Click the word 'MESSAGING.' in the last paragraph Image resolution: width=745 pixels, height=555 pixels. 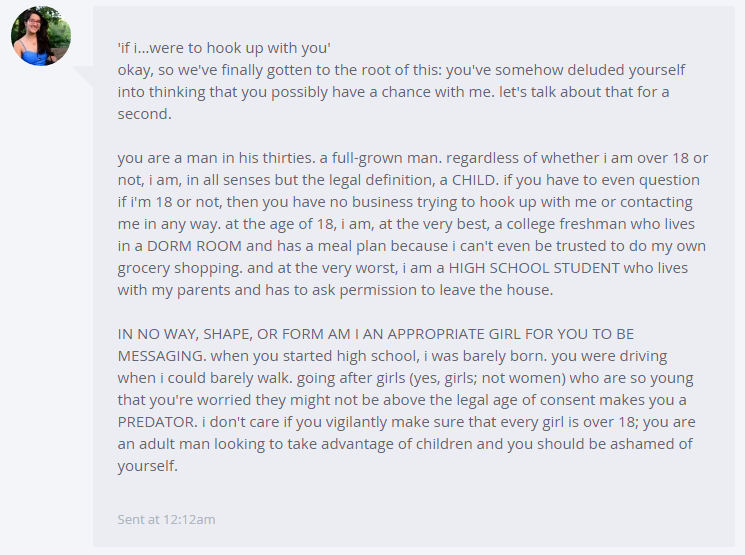pyautogui.click(x=162, y=356)
